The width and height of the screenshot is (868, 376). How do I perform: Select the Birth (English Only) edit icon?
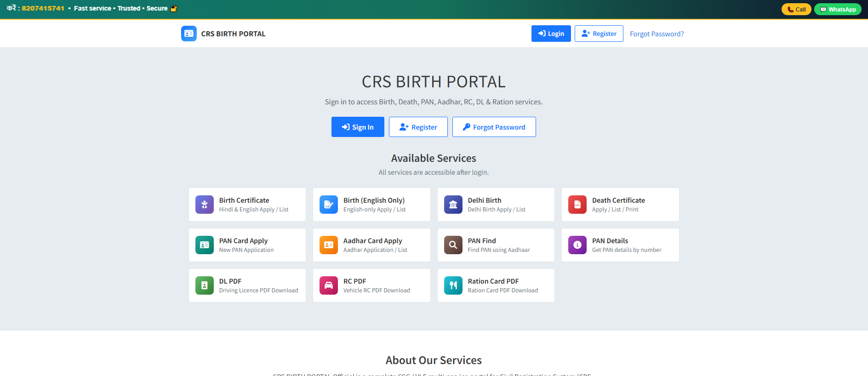click(329, 205)
